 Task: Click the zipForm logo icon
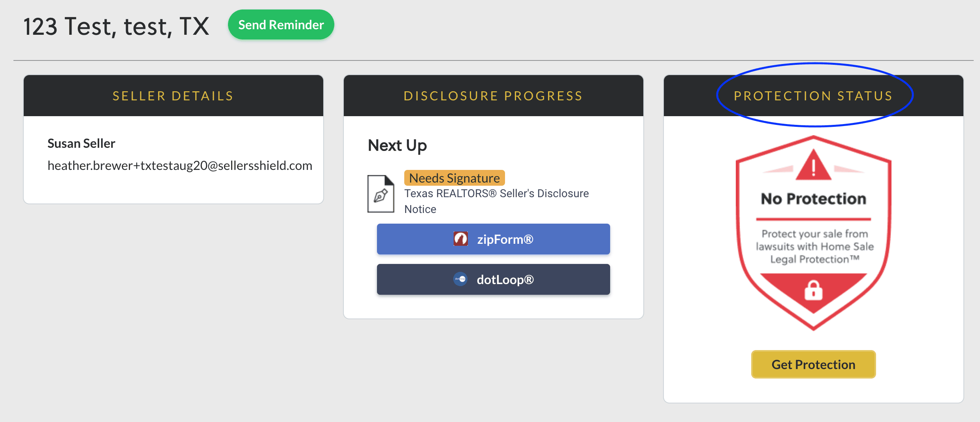pyautogui.click(x=460, y=239)
